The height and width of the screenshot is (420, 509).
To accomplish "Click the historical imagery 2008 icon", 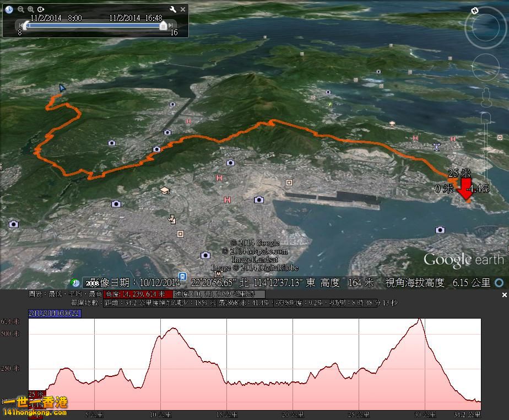I will [x=91, y=283].
